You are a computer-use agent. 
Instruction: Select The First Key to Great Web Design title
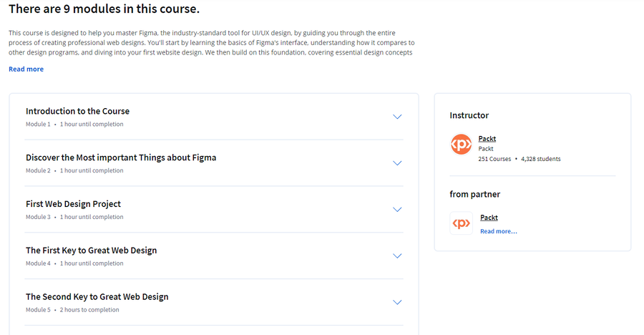[x=91, y=251]
